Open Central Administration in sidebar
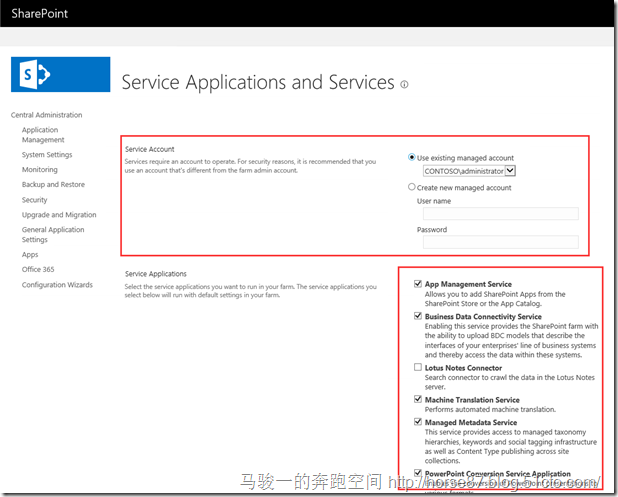Image resolution: width=618 pixels, height=497 pixels. click(47, 115)
